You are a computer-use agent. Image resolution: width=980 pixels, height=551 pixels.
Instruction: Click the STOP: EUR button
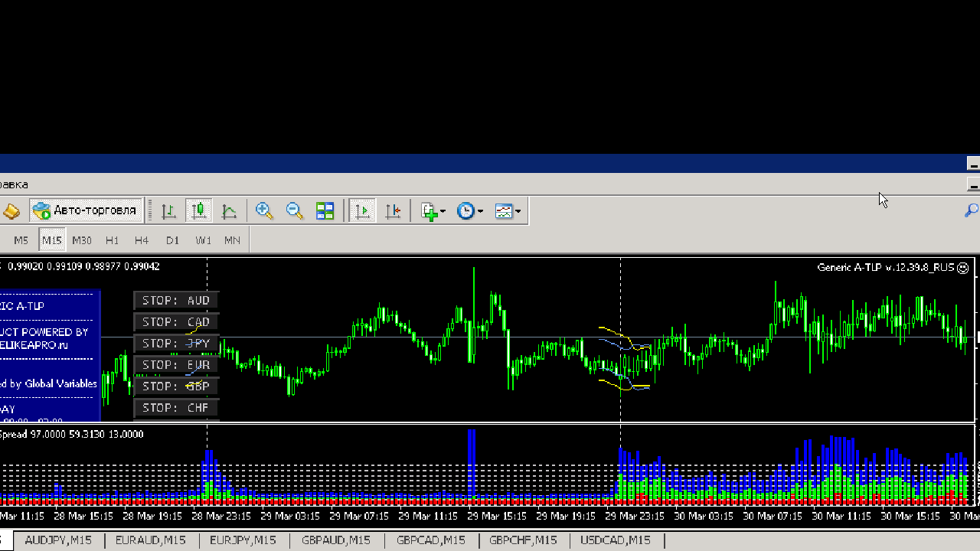click(176, 365)
